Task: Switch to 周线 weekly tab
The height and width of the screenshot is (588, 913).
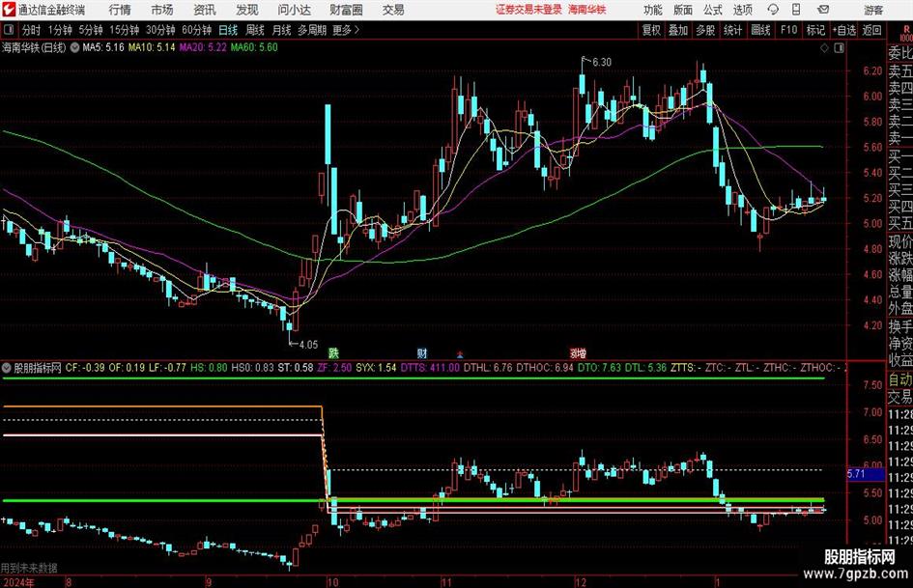Action: (254, 30)
